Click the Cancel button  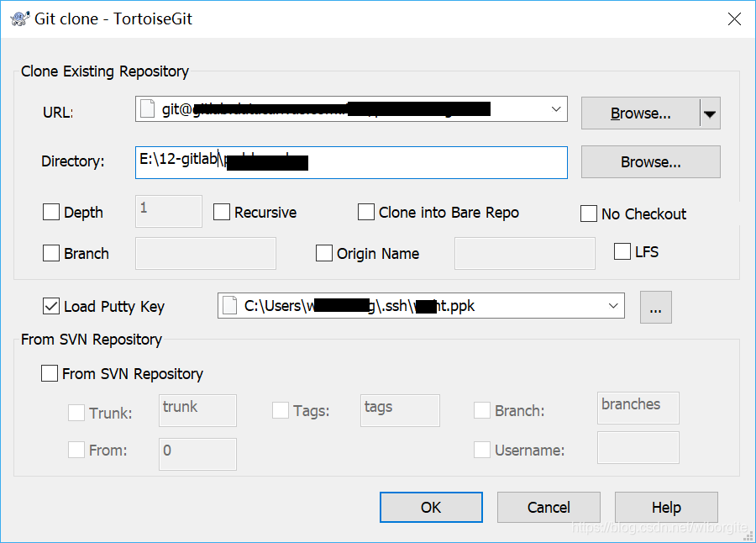coord(549,508)
